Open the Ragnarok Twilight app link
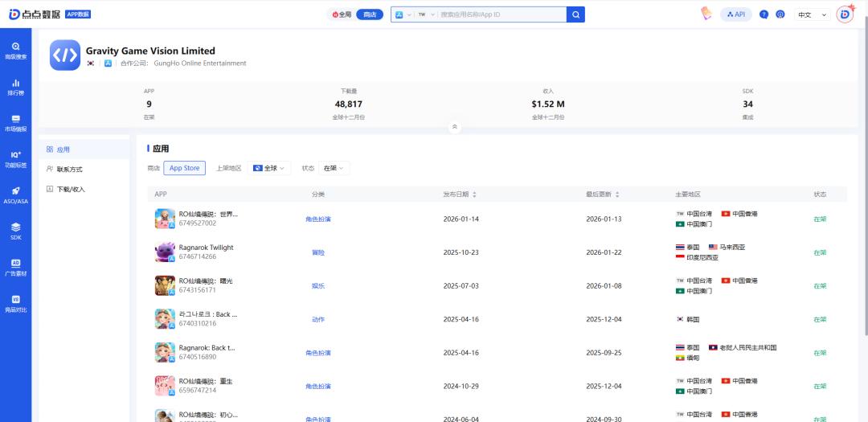This screenshot has height=422, width=868. point(206,248)
